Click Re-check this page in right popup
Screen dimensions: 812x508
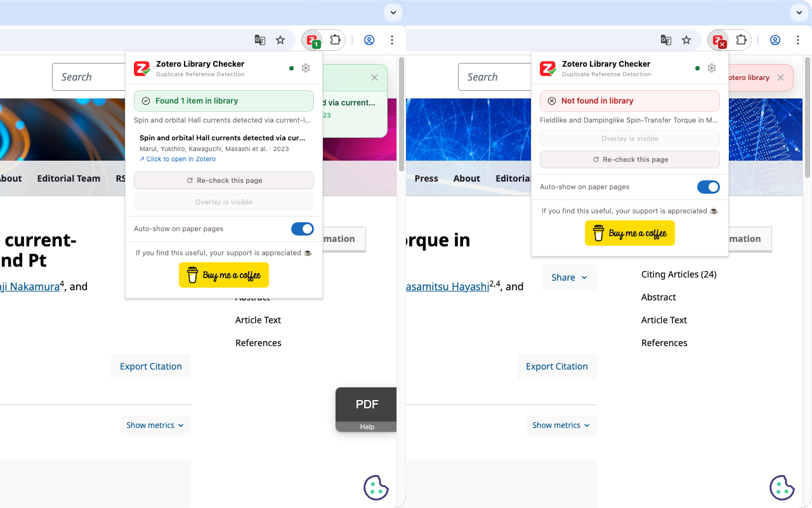click(x=630, y=159)
